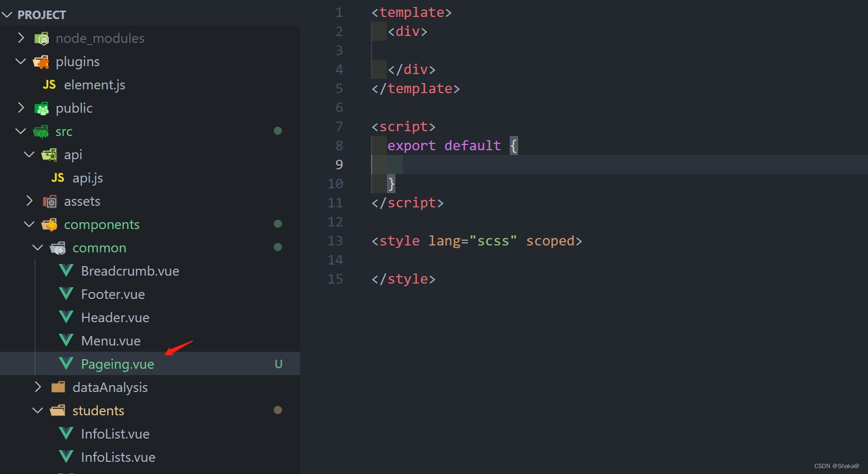Click the JS icon of element.js
The width and height of the screenshot is (868, 474).
(x=49, y=85)
